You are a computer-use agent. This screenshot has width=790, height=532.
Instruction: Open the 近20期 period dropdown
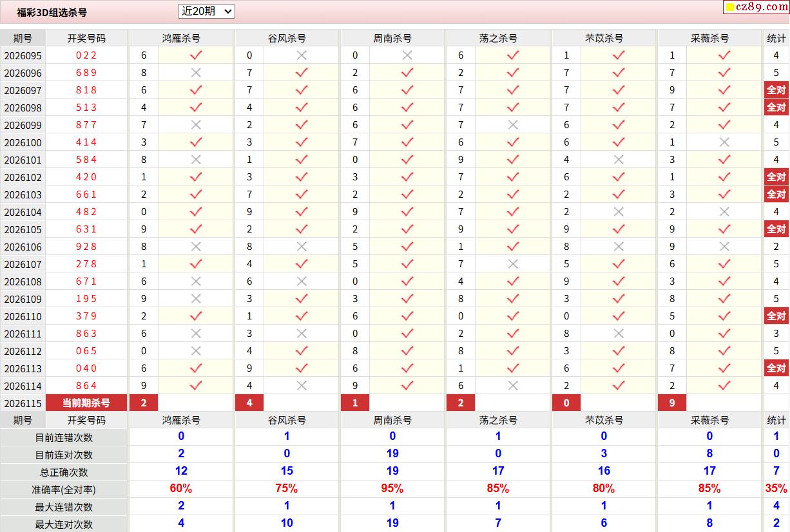coord(206,11)
